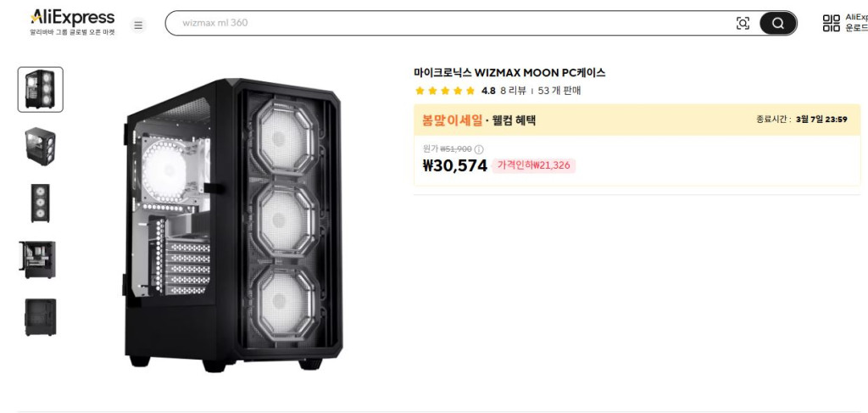
Task: Click the AliExpress logo
Action: click(72, 18)
